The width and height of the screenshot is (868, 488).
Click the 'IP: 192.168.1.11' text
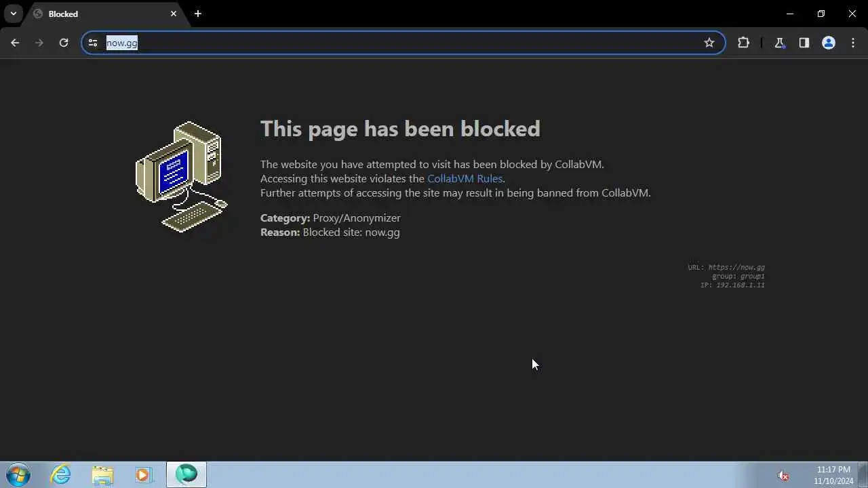pos(732,285)
